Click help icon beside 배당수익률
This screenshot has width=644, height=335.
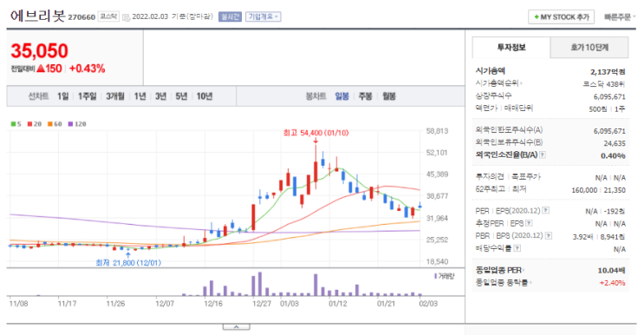point(517,248)
